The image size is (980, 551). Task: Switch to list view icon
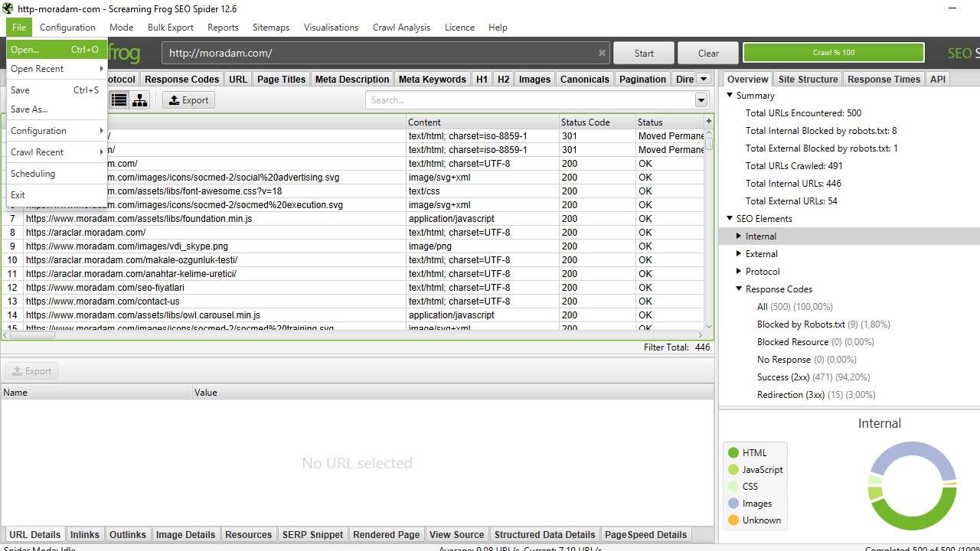pos(119,100)
